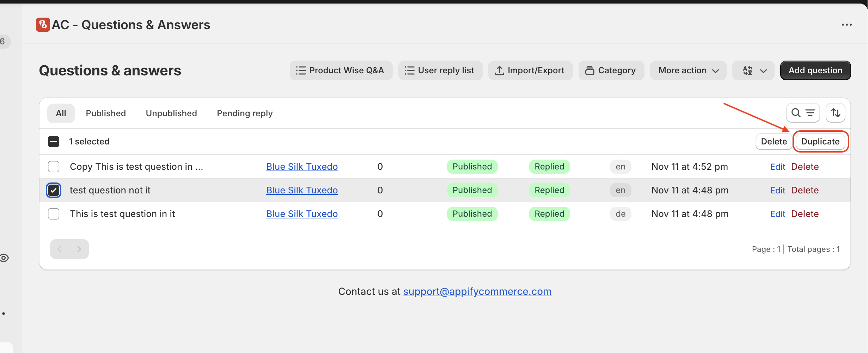Click the AC Questions & Answers app logo
The height and width of the screenshot is (353, 868).
pyautogui.click(x=43, y=25)
